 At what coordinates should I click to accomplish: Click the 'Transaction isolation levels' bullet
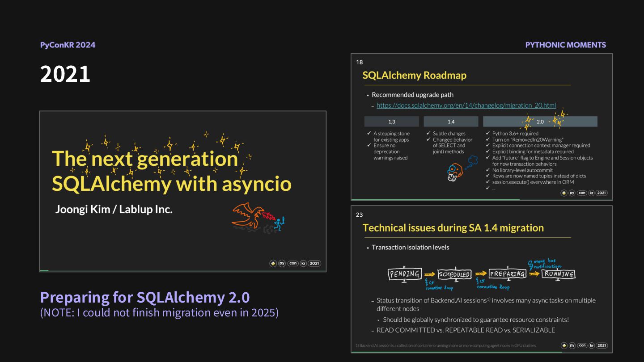(x=410, y=247)
